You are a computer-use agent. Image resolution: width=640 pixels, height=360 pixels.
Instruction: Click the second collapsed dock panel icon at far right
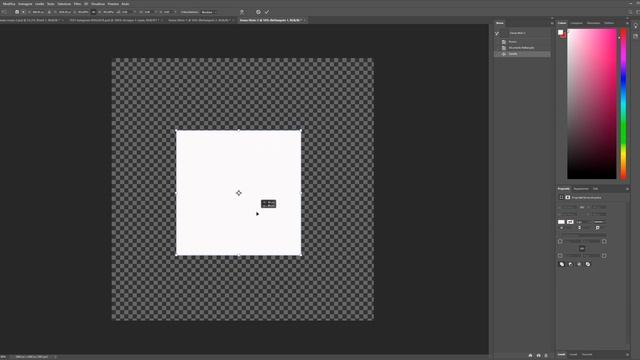click(636, 36)
